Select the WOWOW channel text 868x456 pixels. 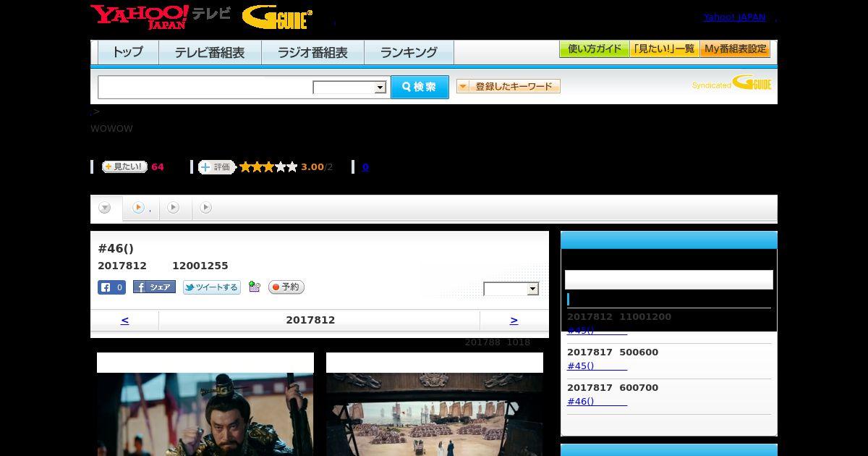111,129
